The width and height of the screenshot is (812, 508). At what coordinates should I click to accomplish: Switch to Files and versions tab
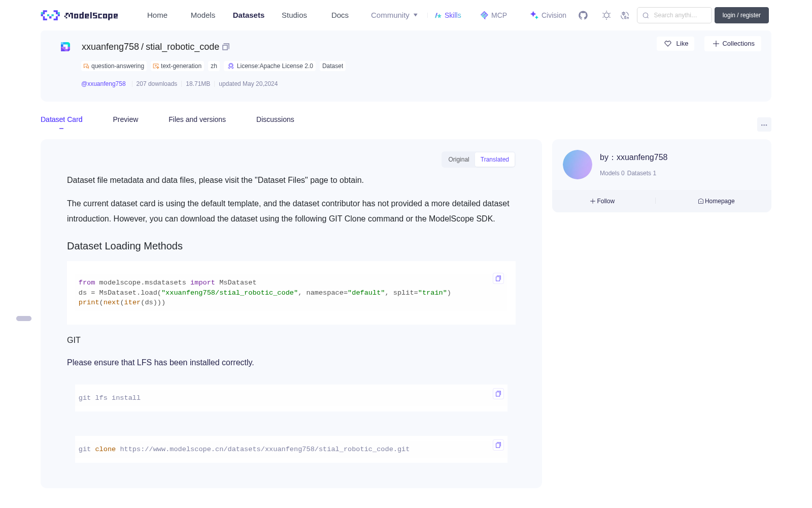[197, 119]
